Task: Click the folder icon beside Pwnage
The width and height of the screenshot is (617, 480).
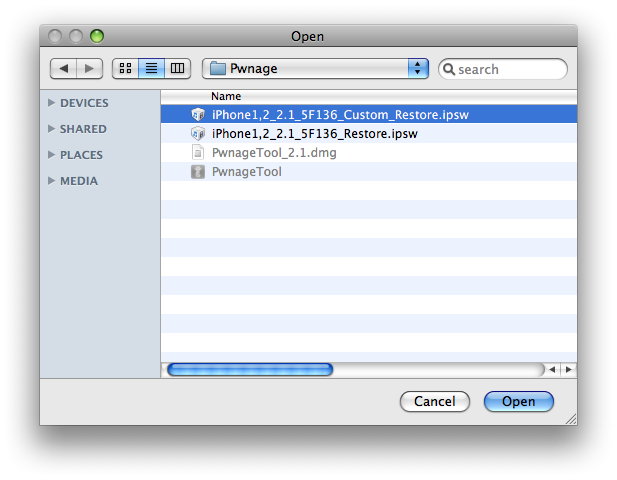Action: [218, 68]
